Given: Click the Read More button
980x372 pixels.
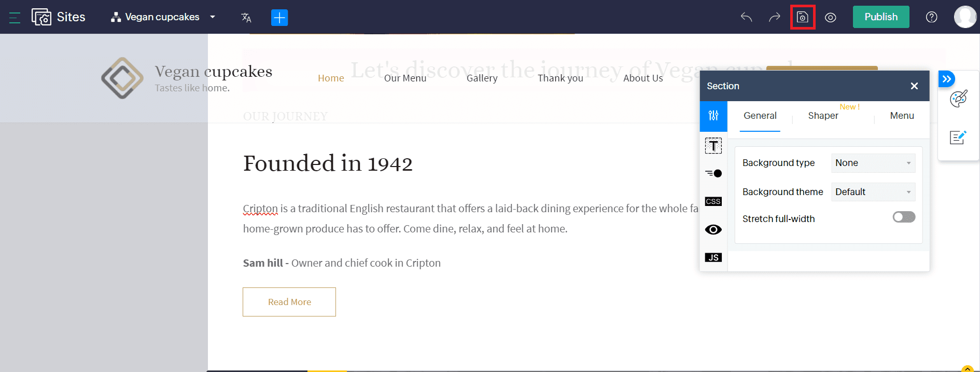Looking at the screenshot, I should (x=289, y=302).
